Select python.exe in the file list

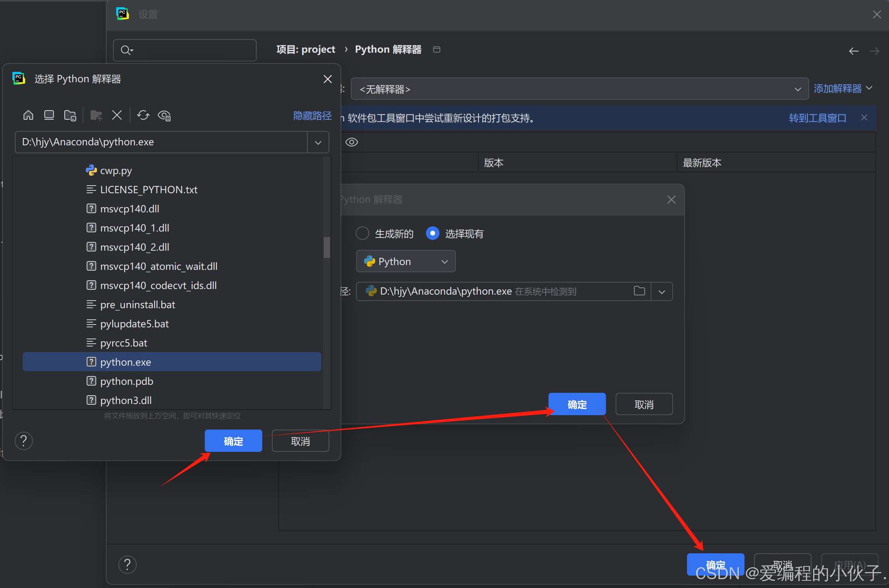126,362
